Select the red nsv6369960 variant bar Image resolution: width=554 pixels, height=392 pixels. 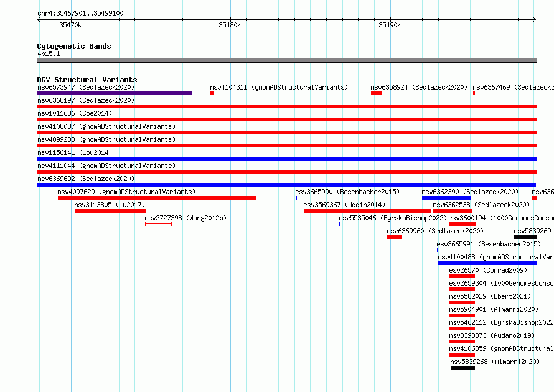pyautogui.click(x=395, y=237)
